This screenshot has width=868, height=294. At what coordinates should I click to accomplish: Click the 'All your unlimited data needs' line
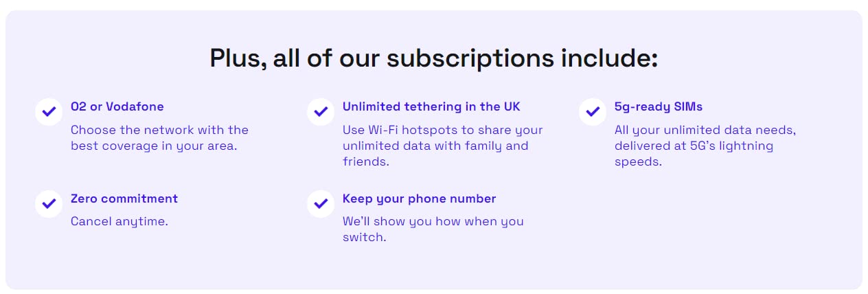point(705,130)
